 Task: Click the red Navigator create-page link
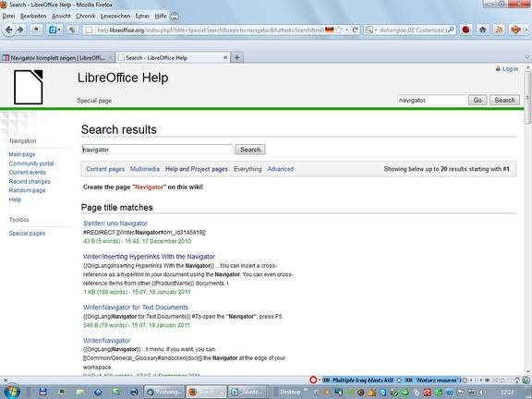pos(149,187)
